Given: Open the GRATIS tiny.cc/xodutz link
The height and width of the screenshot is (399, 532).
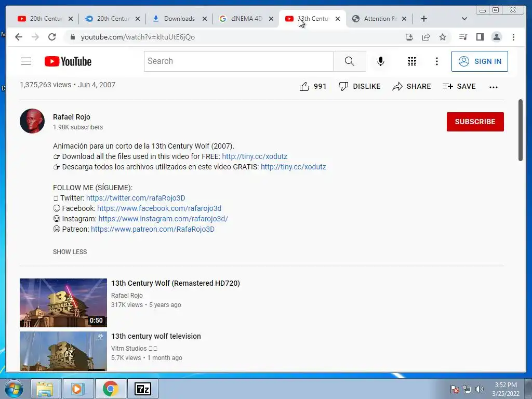Looking at the screenshot, I should (293, 167).
